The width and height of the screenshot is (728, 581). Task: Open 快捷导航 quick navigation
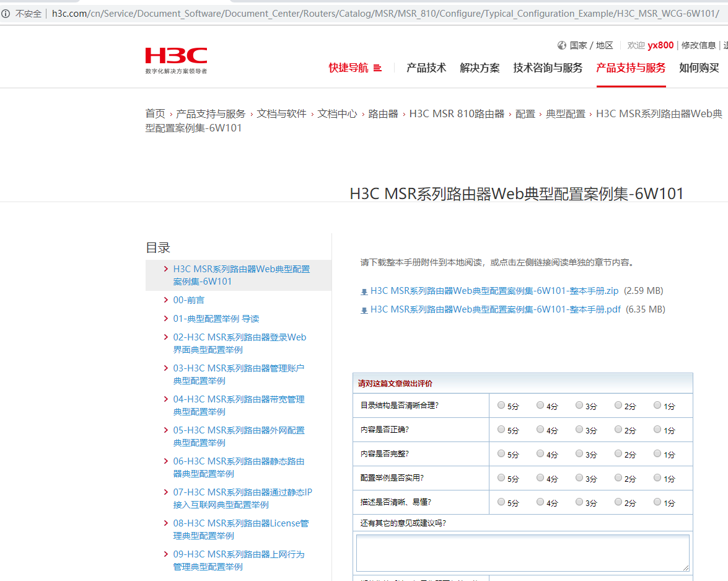click(x=349, y=68)
